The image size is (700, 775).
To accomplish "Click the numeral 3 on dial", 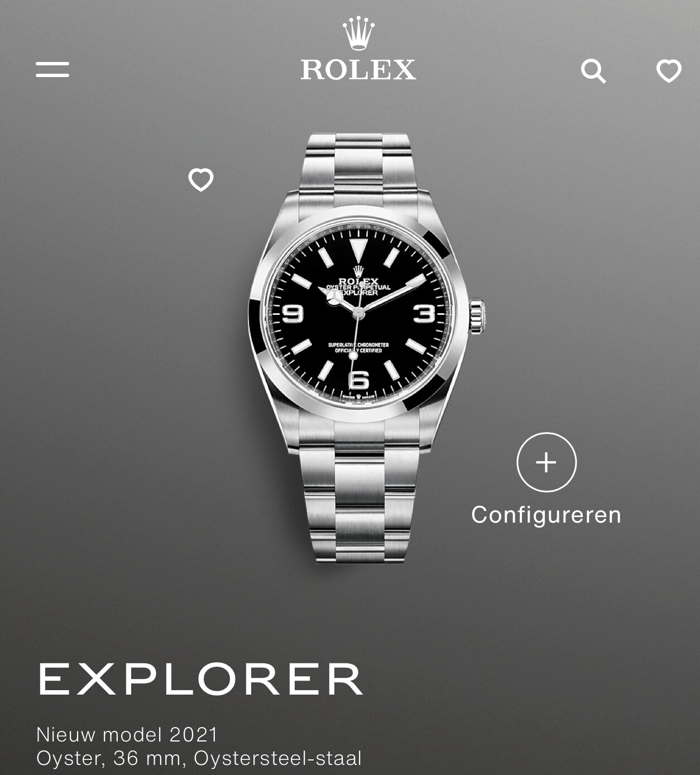I will [425, 313].
